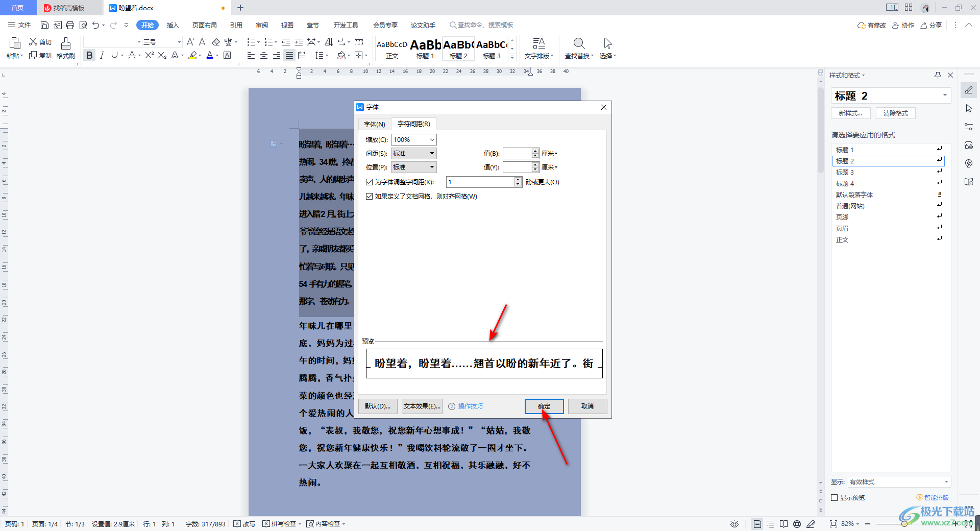980x531 pixels.
Task: Apply the blue font color
Action: click(210, 55)
